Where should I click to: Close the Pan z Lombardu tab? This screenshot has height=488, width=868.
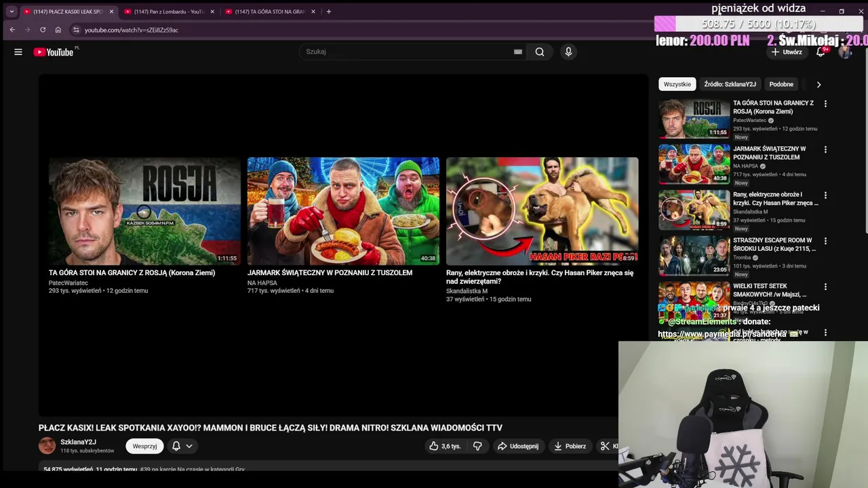click(x=212, y=12)
